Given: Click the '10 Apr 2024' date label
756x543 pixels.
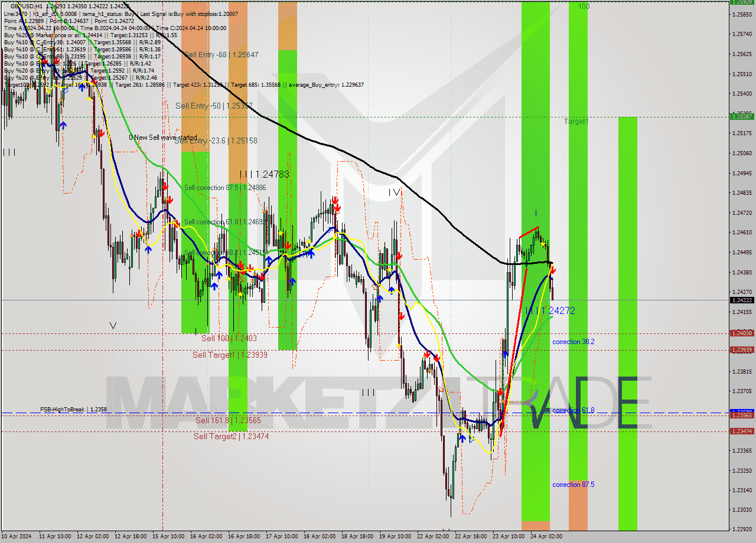Looking at the screenshot, I should coord(18,537).
